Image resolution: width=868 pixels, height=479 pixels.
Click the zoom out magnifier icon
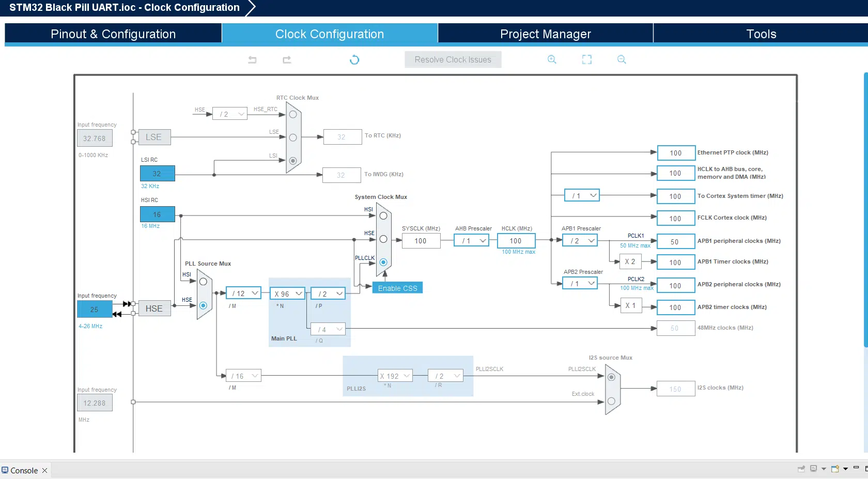[x=622, y=59]
